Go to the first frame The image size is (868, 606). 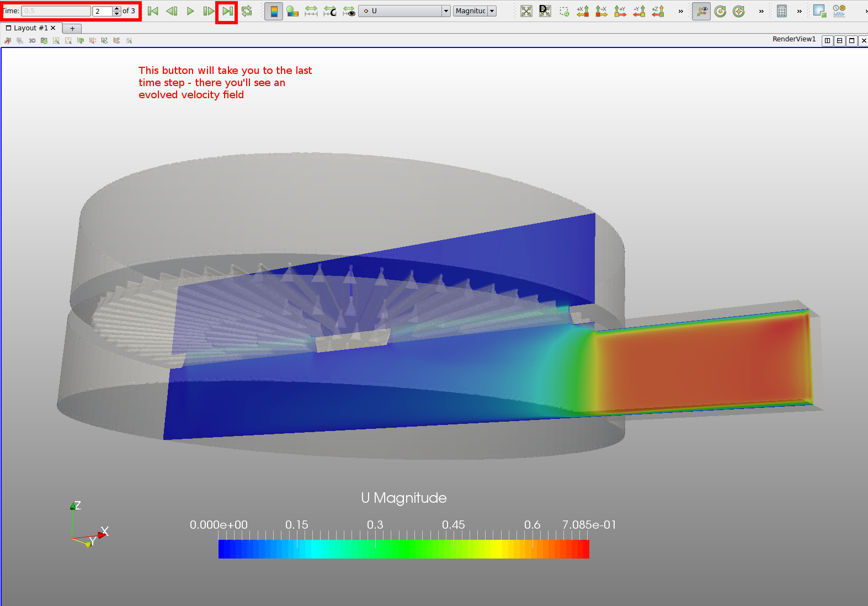(153, 11)
